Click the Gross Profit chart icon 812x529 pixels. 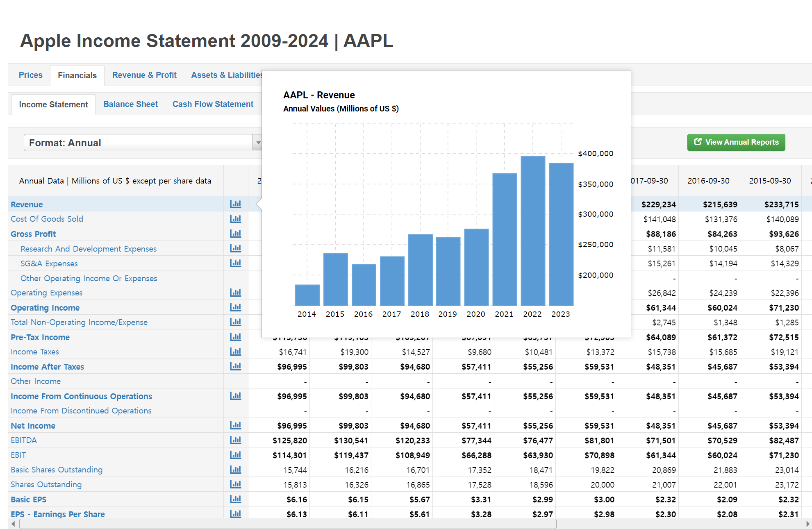point(235,234)
